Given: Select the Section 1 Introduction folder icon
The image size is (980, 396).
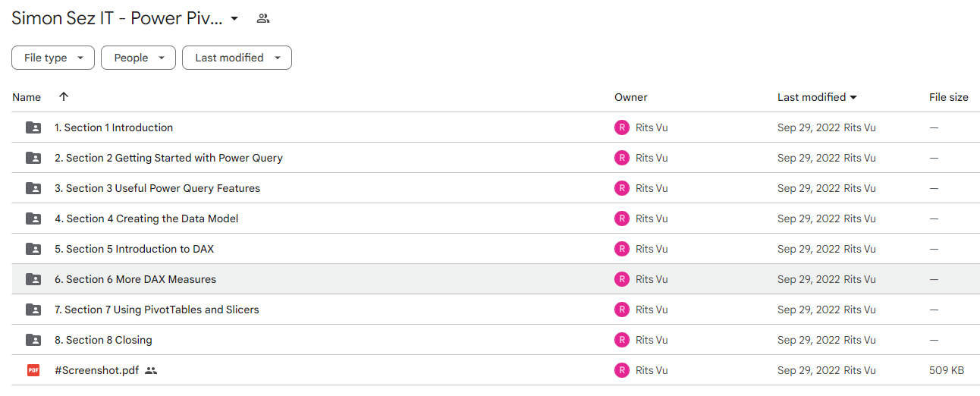Looking at the screenshot, I should (x=33, y=127).
